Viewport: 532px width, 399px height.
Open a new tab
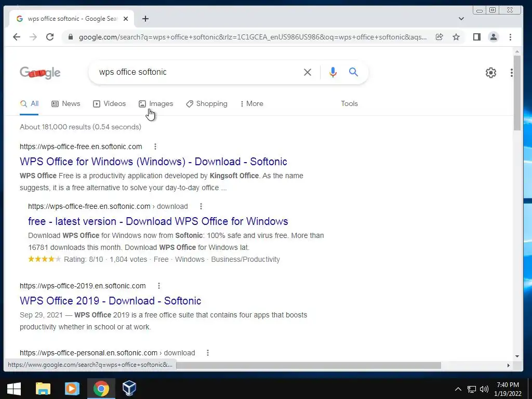[x=145, y=19]
